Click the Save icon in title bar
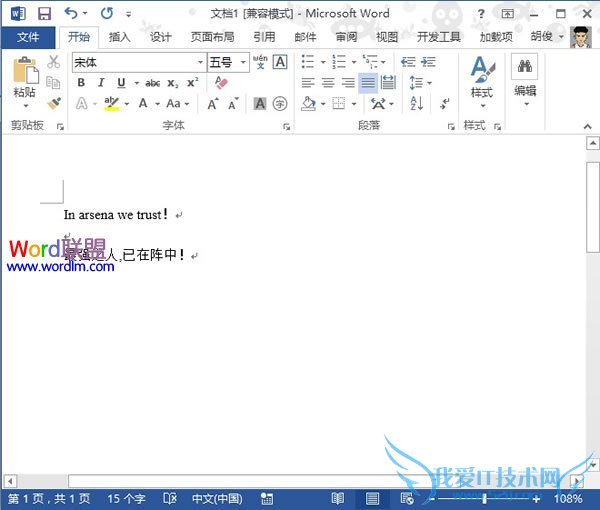Screen dimensions: 600x510 [x=44, y=13]
